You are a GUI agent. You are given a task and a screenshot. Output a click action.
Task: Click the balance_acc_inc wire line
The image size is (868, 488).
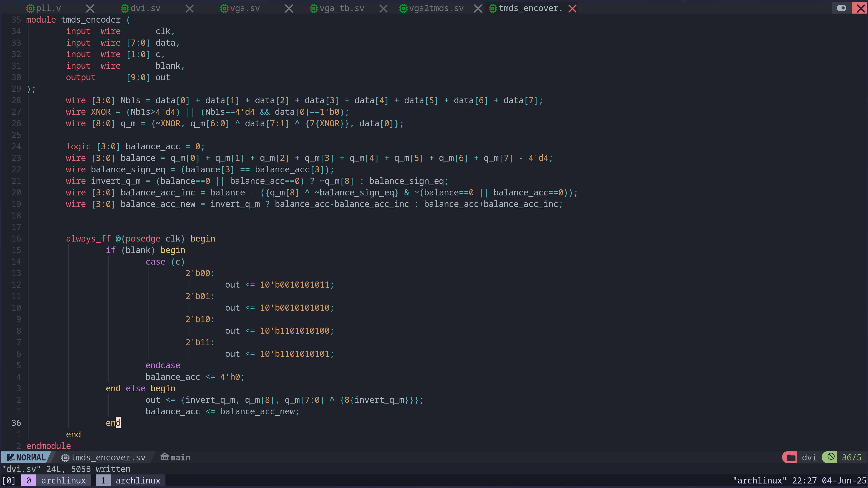(x=322, y=193)
